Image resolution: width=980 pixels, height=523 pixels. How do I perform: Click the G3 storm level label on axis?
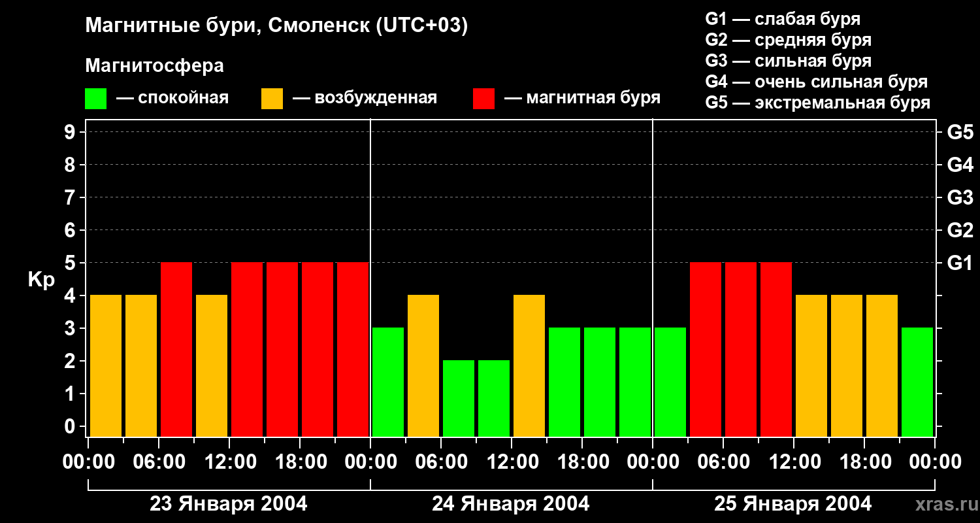(x=960, y=197)
